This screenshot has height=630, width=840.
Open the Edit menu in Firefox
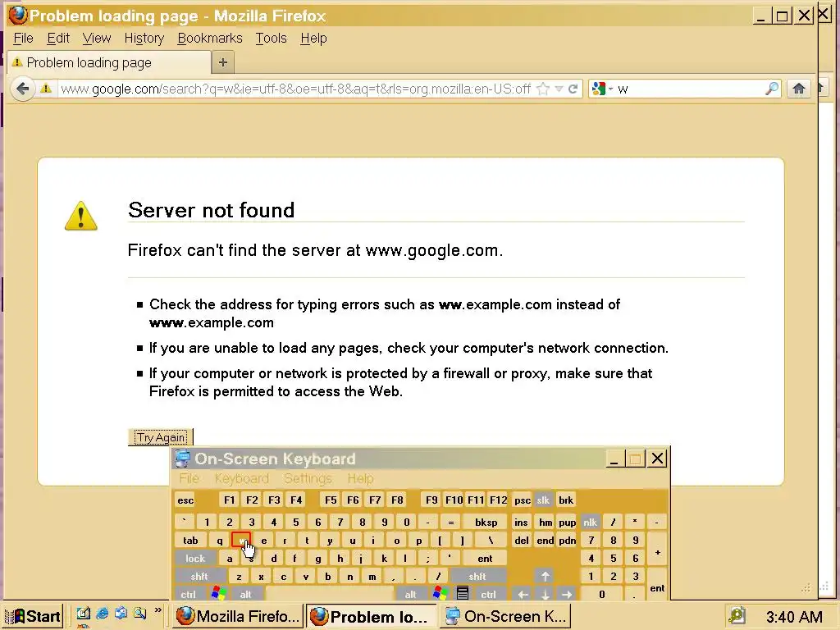pos(58,38)
